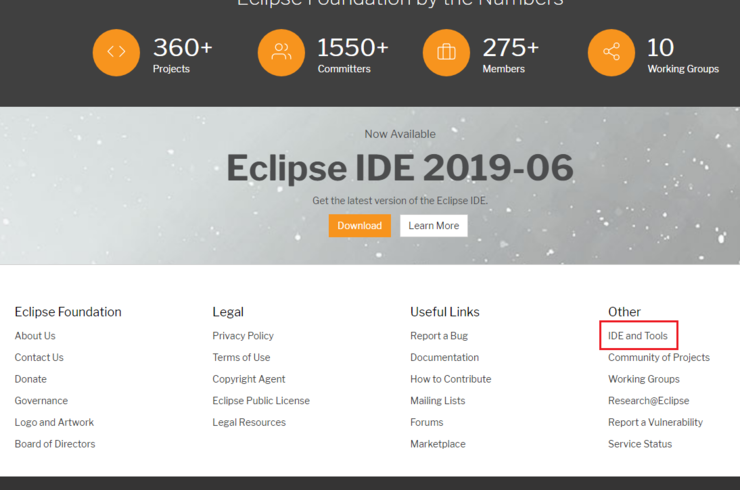Open the Forums link
The width and height of the screenshot is (740, 490).
[x=427, y=422]
